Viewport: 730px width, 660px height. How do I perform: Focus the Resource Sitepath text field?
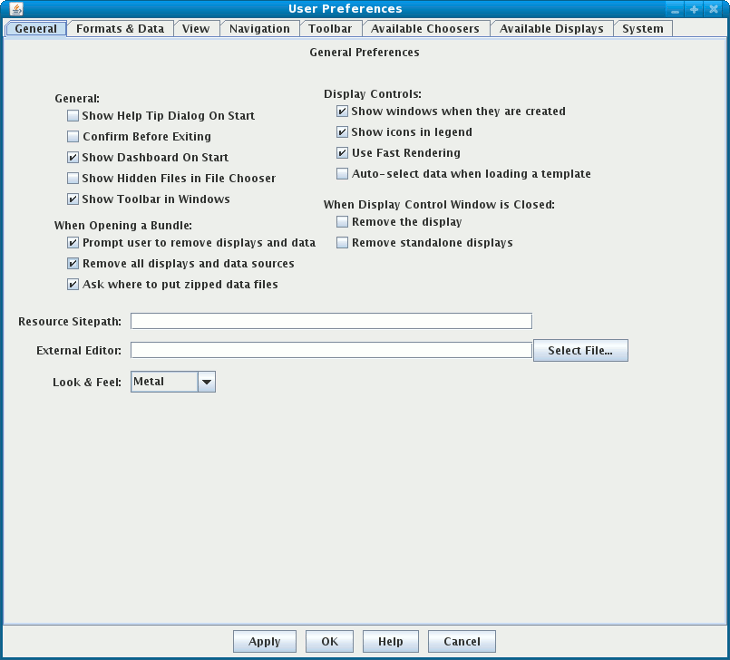(x=331, y=321)
